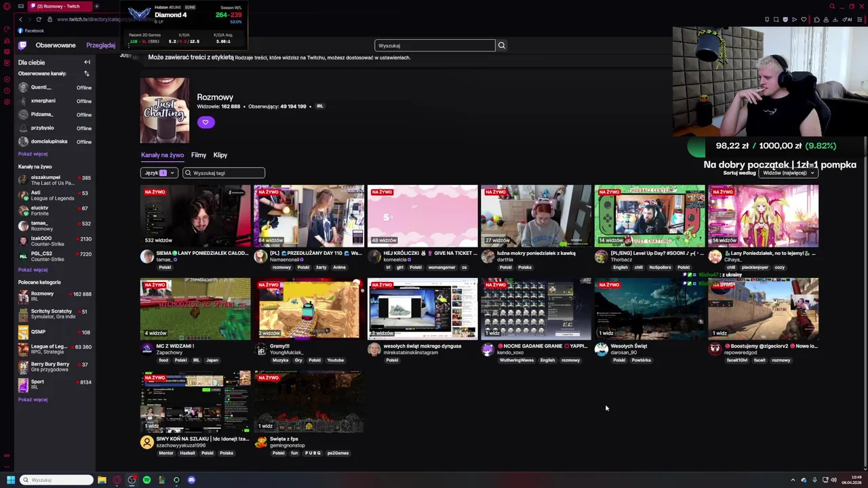Collapse the Dla ciebie sidebar arrow

87,62
